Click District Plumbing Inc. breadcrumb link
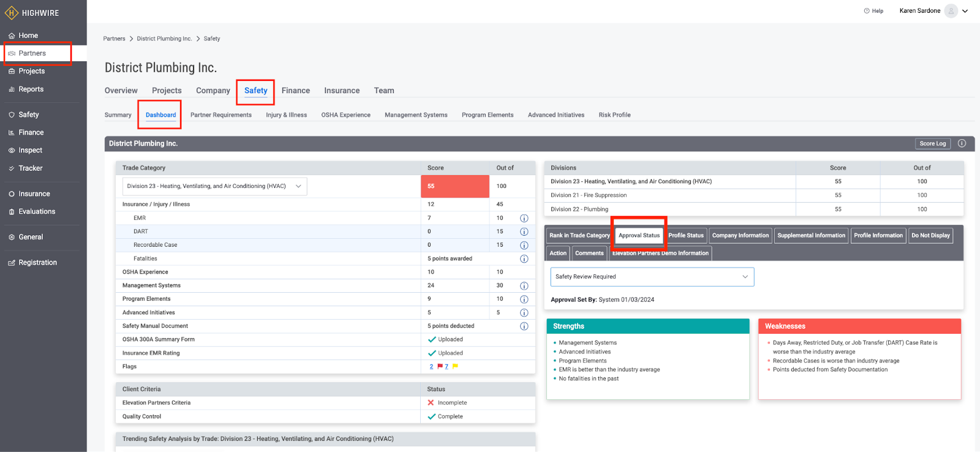This screenshot has width=980, height=452. (x=164, y=39)
